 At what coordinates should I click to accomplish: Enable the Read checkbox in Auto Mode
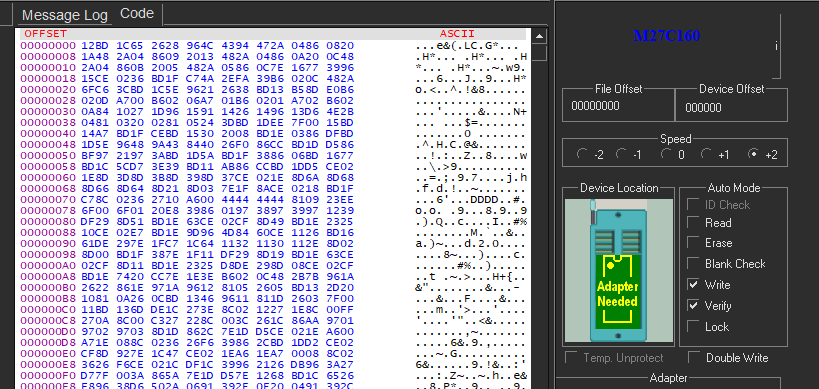(x=693, y=222)
